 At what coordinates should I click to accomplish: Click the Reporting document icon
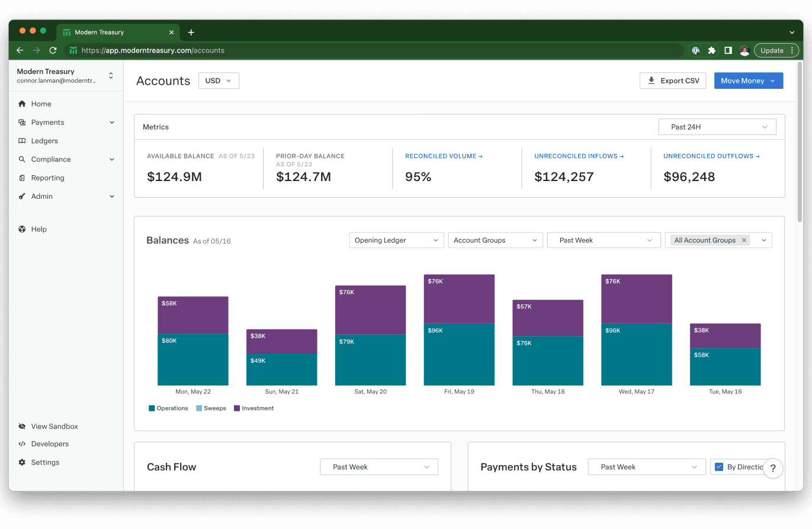click(x=22, y=178)
